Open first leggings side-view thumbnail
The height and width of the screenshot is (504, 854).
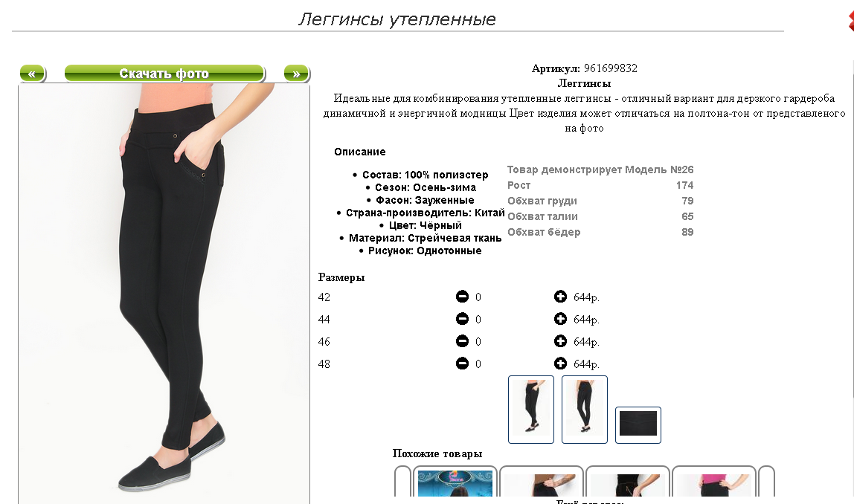[x=531, y=410]
